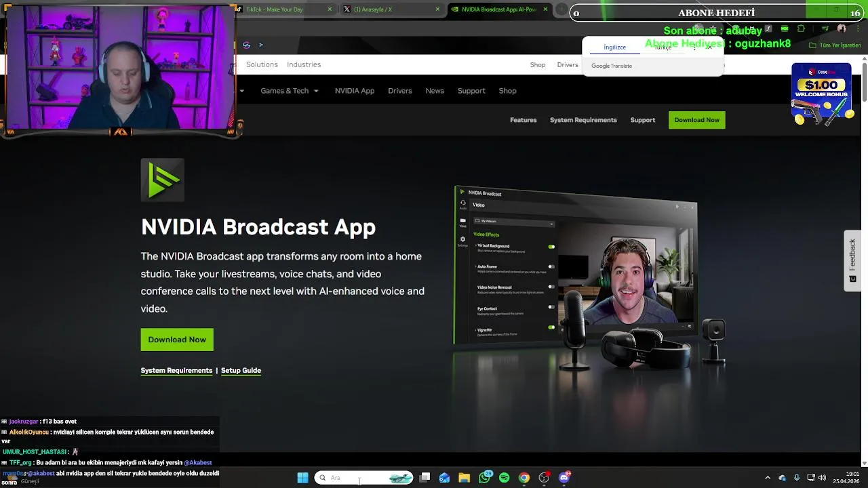Show hidden system tray icons chevron
The width and height of the screenshot is (868, 488).
[768, 478]
